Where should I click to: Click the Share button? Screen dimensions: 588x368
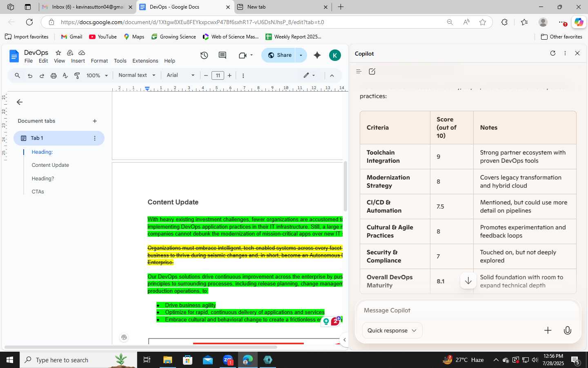[x=279, y=55]
